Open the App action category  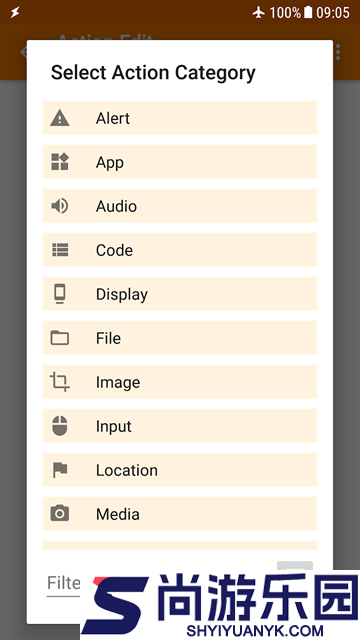(x=180, y=162)
